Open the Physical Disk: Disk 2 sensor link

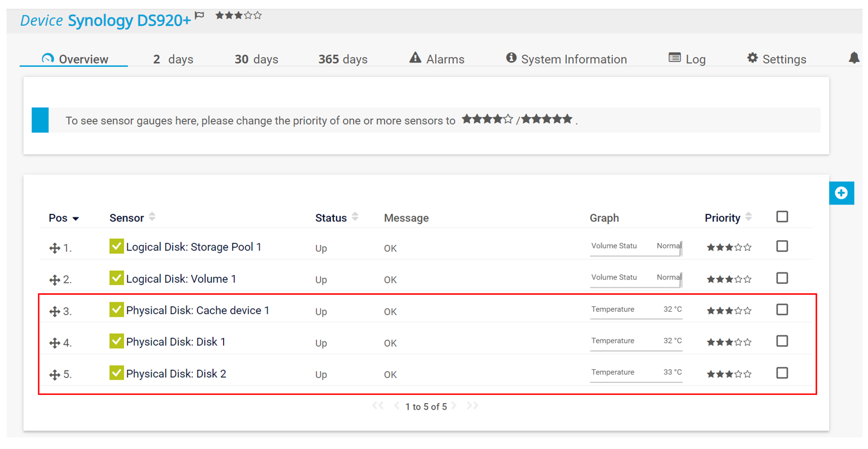click(176, 374)
